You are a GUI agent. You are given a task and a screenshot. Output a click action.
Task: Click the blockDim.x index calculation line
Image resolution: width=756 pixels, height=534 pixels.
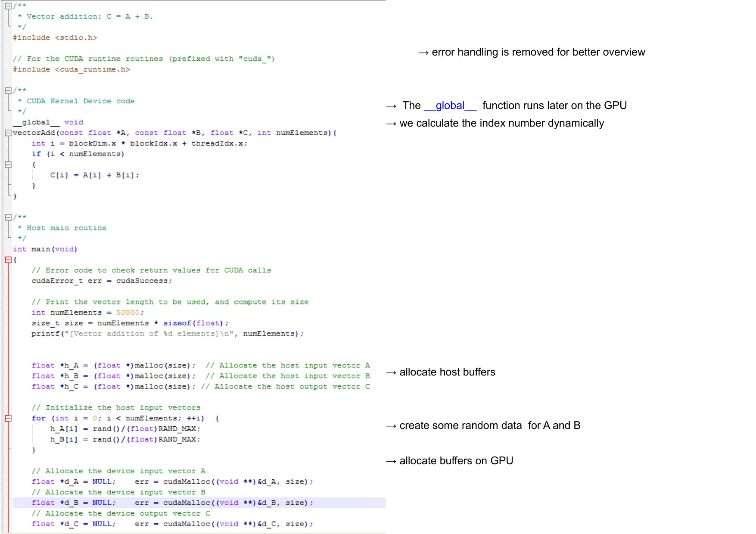tap(139, 143)
